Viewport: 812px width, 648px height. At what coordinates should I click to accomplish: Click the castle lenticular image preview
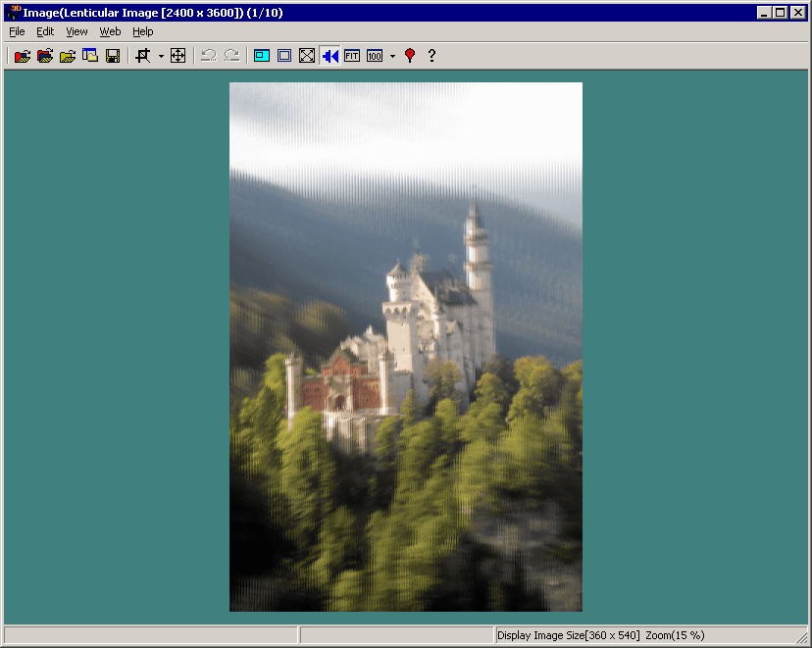point(406,347)
